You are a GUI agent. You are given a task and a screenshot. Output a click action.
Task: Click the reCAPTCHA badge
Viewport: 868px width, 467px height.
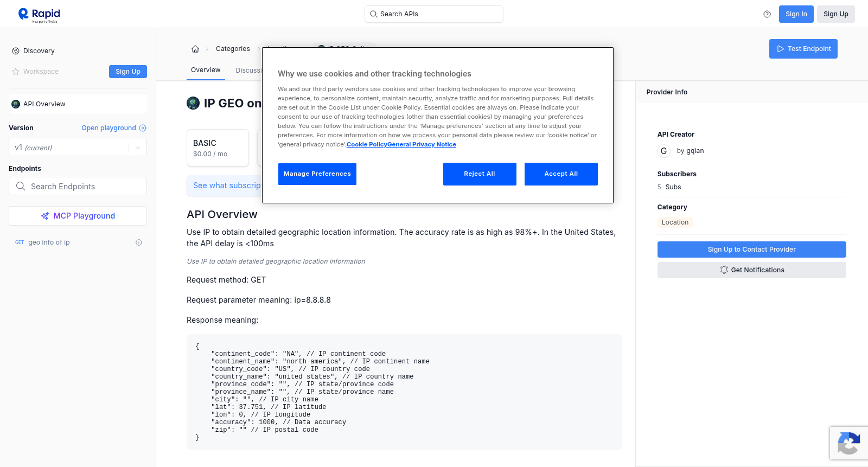tap(848, 443)
